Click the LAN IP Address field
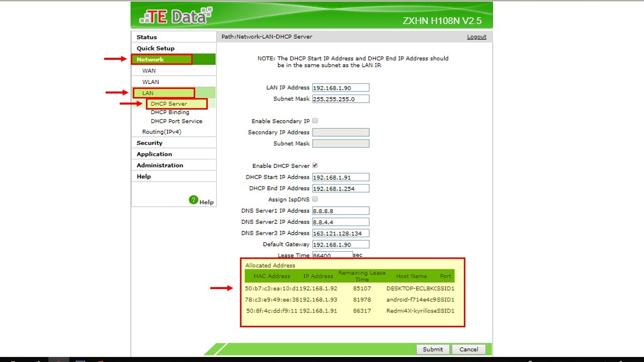 tap(341, 87)
